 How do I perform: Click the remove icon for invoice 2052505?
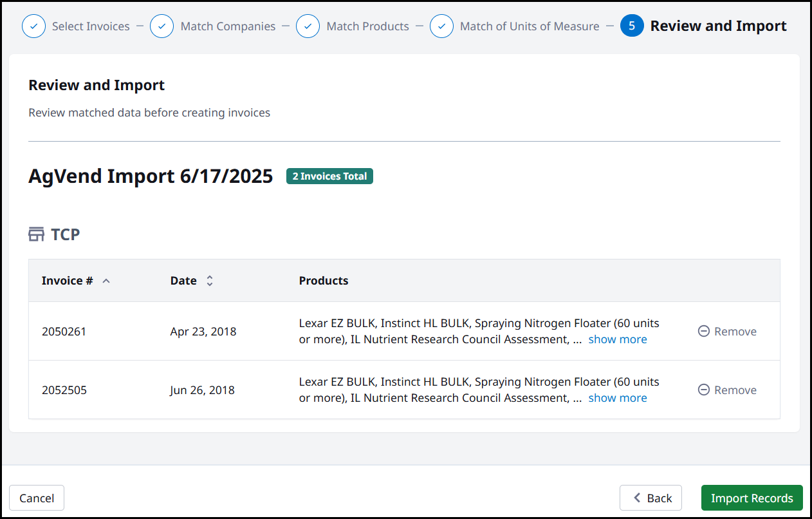pyautogui.click(x=704, y=390)
